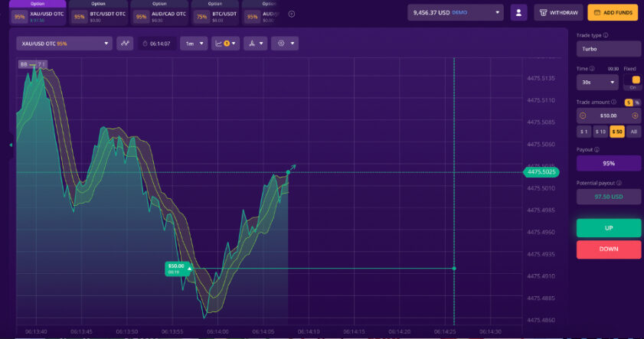Toggle the Fixed time switch

click(633, 82)
